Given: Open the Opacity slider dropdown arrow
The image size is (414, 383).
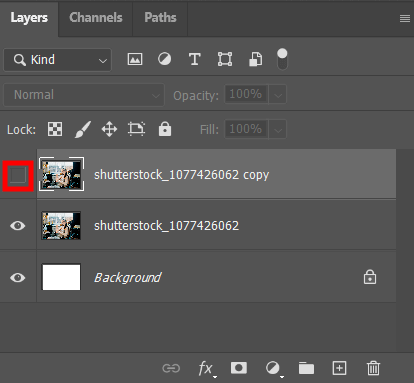Looking at the screenshot, I should click(x=278, y=95).
